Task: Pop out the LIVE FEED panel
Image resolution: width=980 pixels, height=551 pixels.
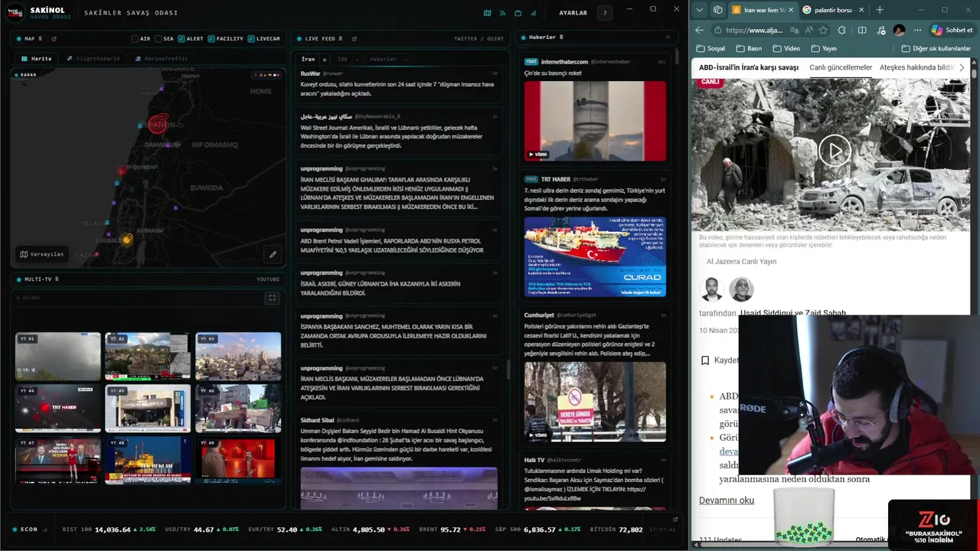Action: point(354,38)
